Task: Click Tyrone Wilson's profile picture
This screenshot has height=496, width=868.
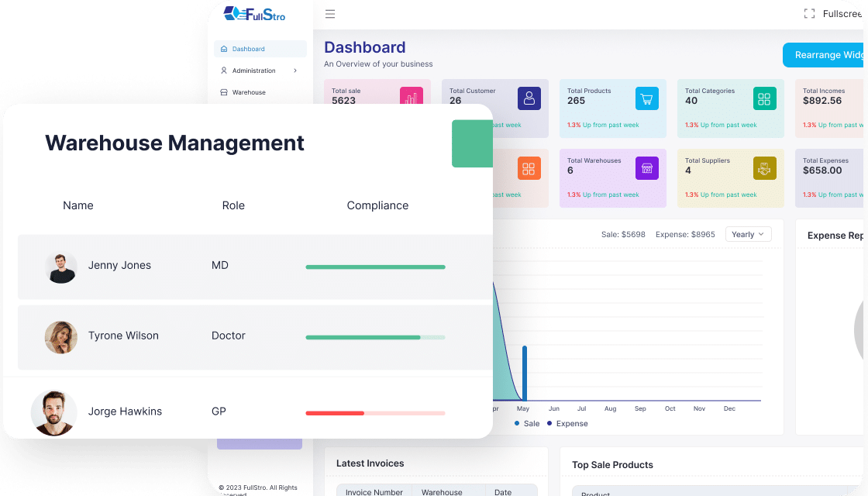Action: tap(61, 338)
